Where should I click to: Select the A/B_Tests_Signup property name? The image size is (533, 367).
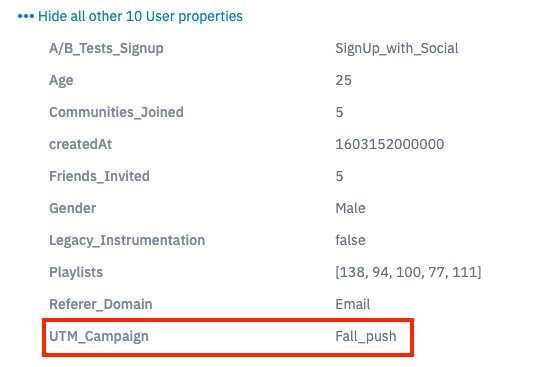tap(106, 48)
